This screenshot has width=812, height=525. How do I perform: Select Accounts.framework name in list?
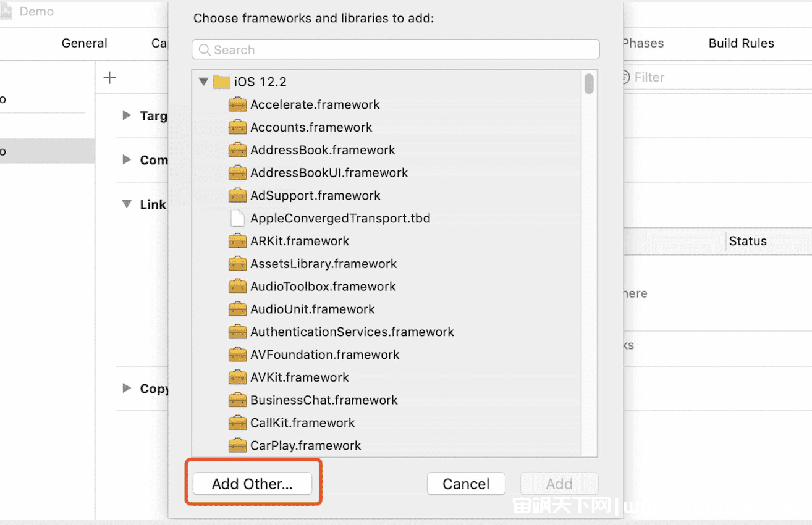pos(311,127)
